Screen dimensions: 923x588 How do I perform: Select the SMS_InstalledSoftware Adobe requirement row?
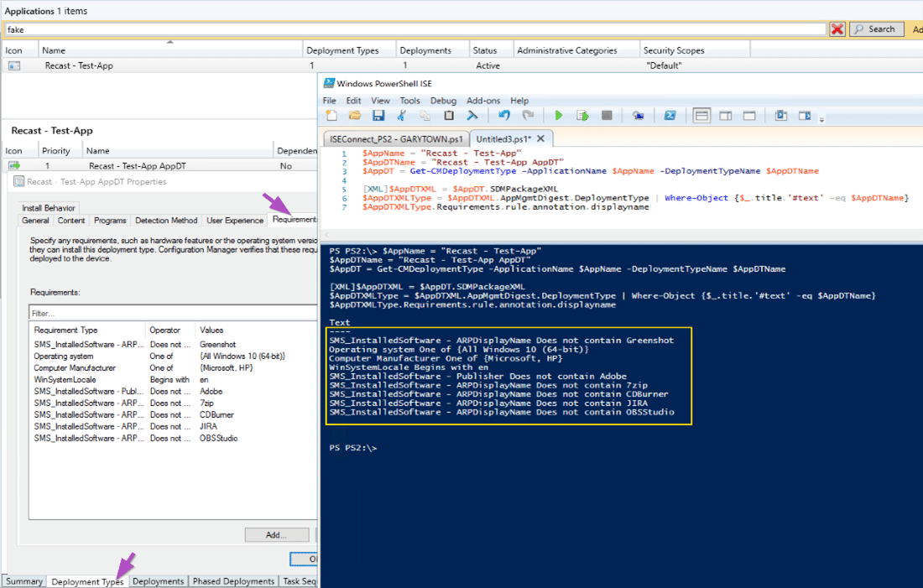pyautogui.click(x=101, y=391)
